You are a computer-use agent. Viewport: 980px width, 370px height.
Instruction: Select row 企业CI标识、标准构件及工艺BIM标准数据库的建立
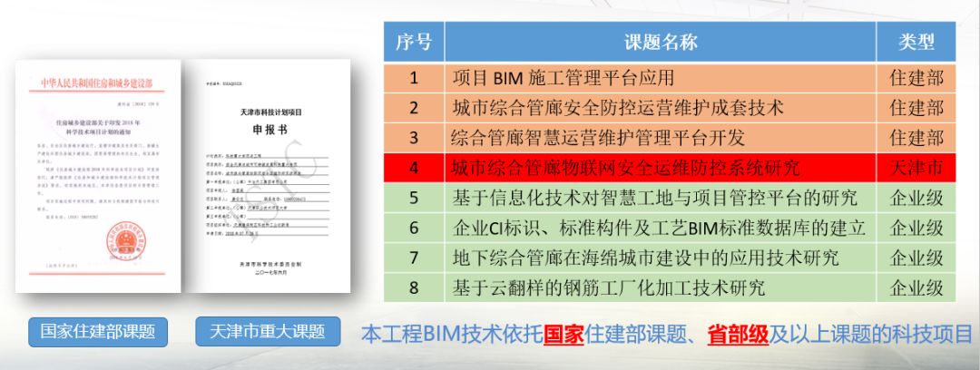[670, 228]
